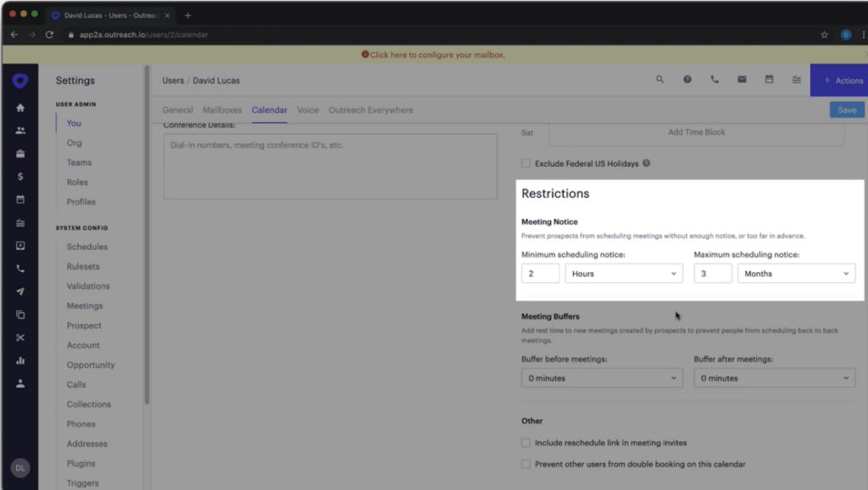Open the calendar icon in the header
868x490 pixels.
pyautogui.click(x=769, y=80)
